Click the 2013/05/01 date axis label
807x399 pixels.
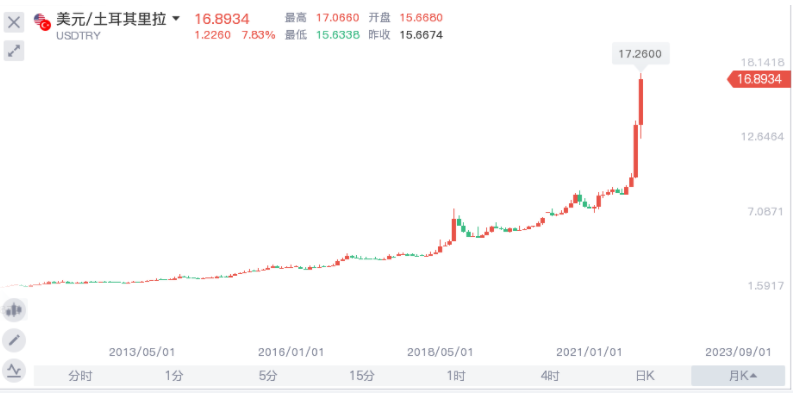click(142, 353)
